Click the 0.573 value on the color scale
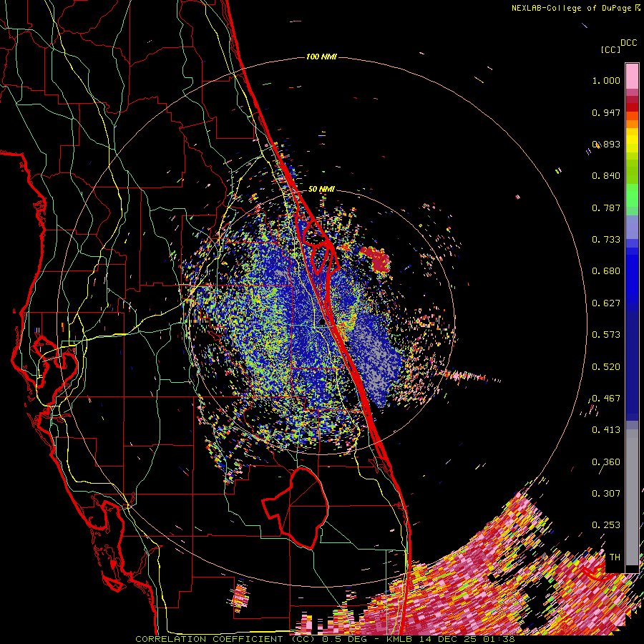Viewport: 644px width, 644px height. pyautogui.click(x=606, y=335)
